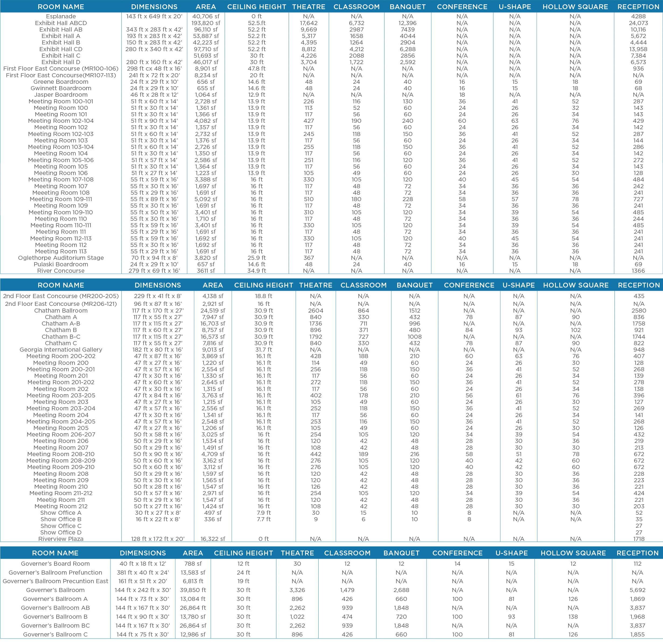Select dimensions 343 ft x 283 ft x 42'

click(154, 29)
